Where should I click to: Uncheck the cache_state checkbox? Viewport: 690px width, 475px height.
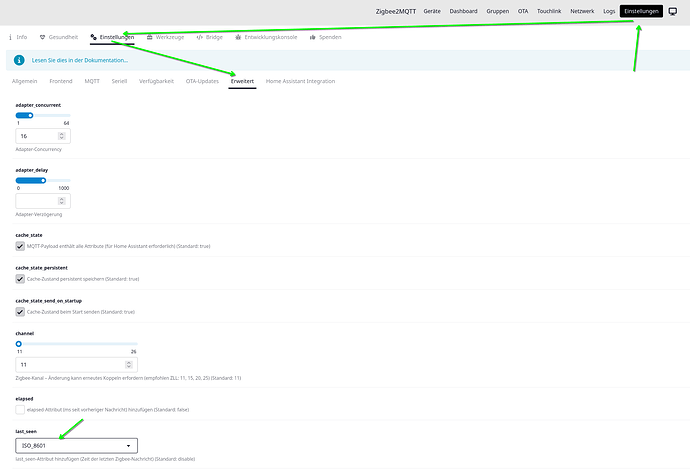tap(20, 246)
